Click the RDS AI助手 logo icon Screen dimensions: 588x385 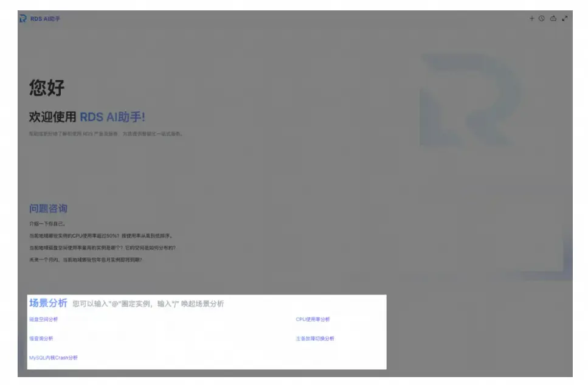pyautogui.click(x=23, y=18)
